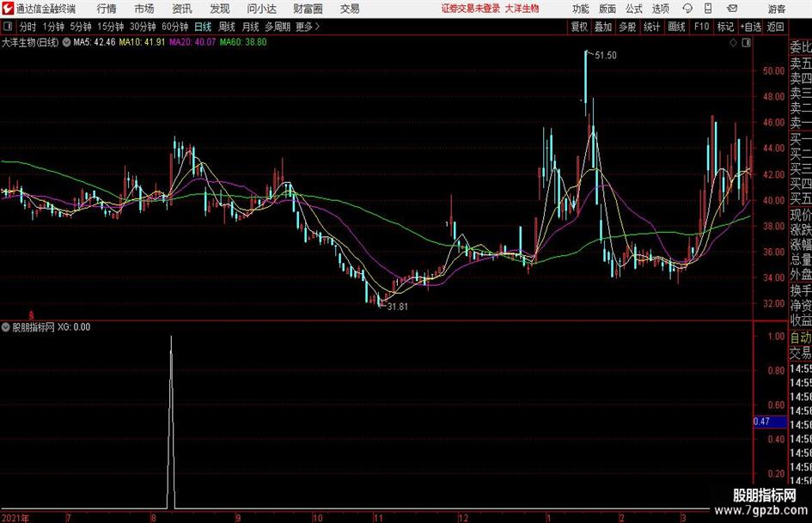The height and width of the screenshot is (523, 812).
Task: Open the 画线 drawing tools
Action: pos(676,27)
